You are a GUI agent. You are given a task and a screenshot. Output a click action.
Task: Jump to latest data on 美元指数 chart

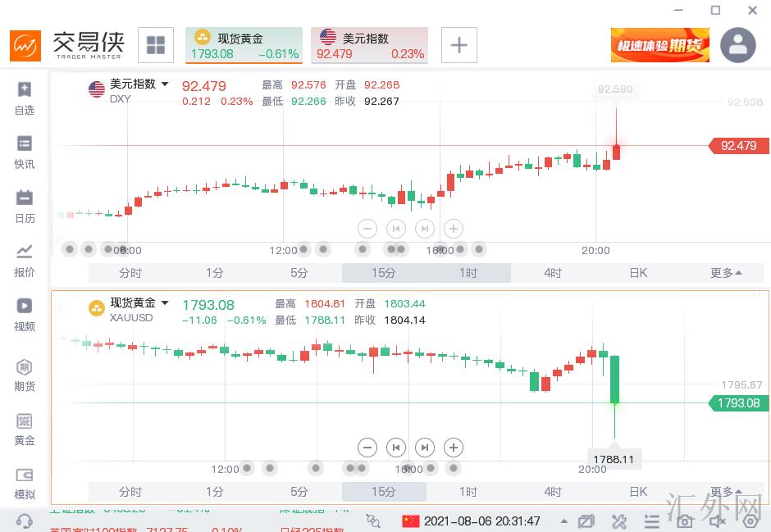click(x=425, y=229)
